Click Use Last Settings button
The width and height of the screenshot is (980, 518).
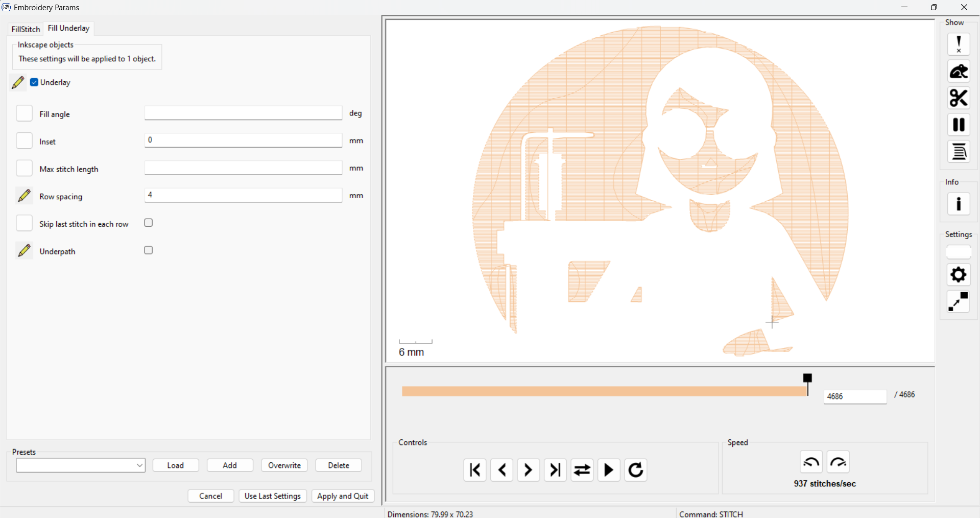[273, 496]
